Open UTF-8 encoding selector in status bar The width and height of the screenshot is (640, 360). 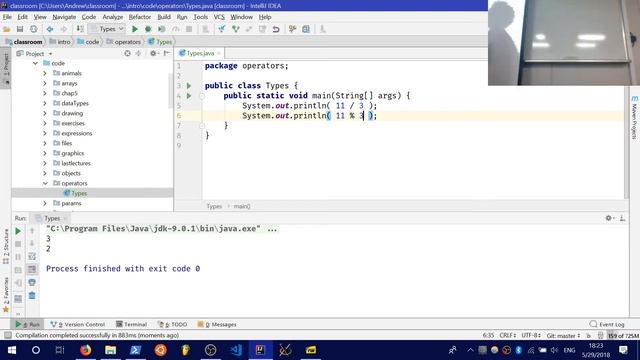tap(531, 336)
